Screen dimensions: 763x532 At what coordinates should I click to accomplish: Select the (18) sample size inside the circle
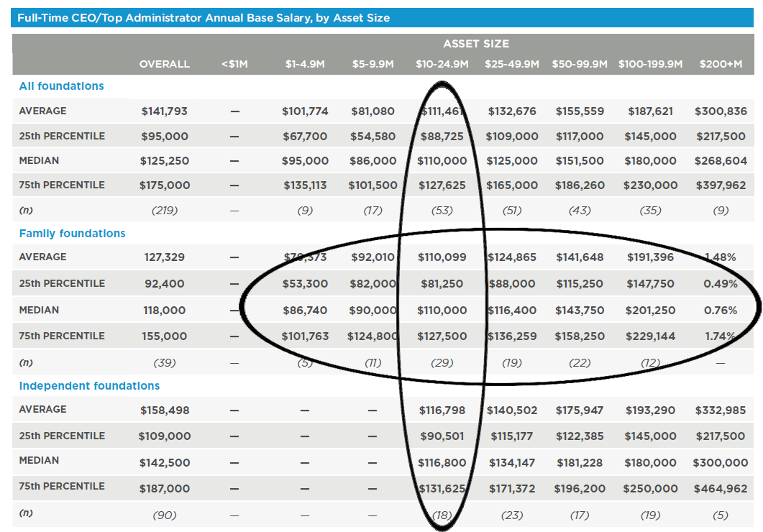(442, 514)
